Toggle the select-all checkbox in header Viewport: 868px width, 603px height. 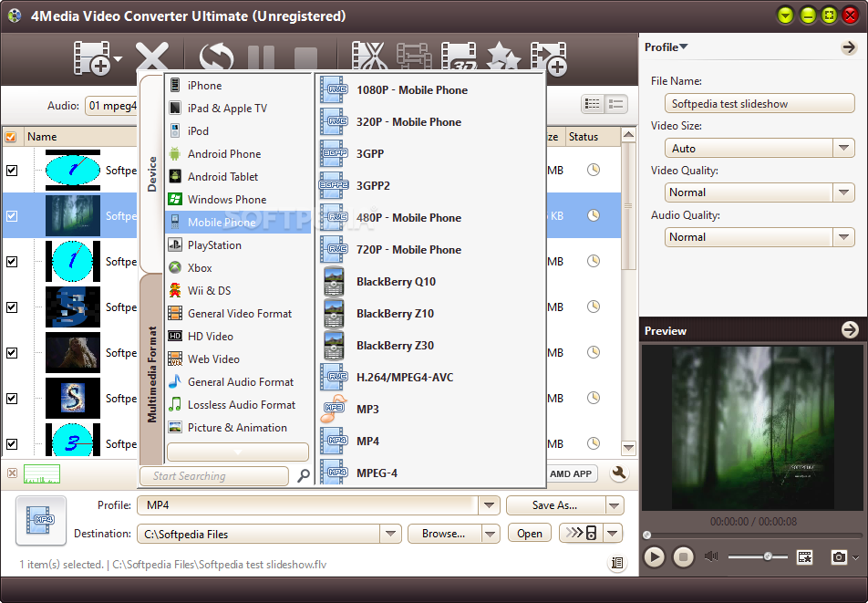[x=11, y=137]
